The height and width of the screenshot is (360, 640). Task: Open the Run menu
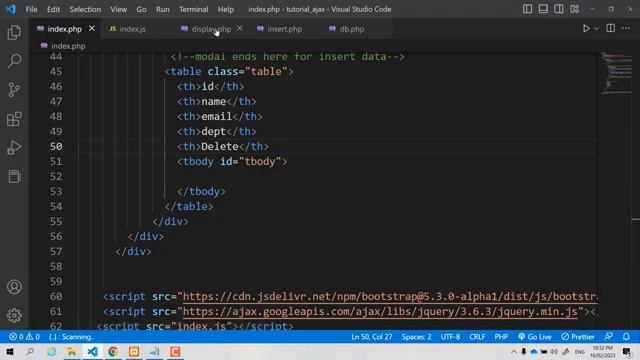point(162,9)
